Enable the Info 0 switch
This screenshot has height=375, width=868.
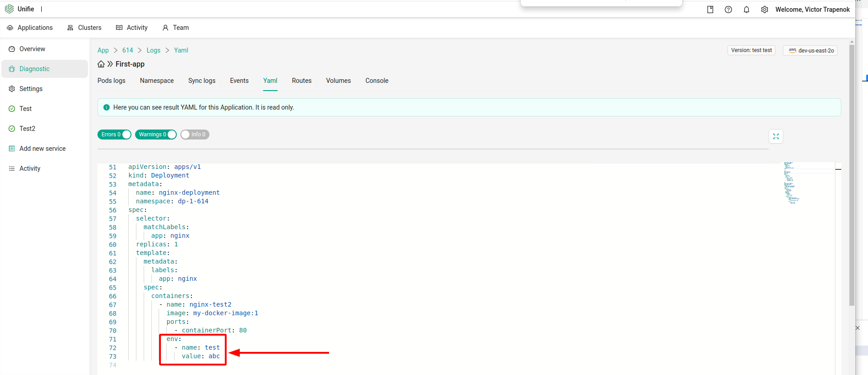[x=194, y=135]
